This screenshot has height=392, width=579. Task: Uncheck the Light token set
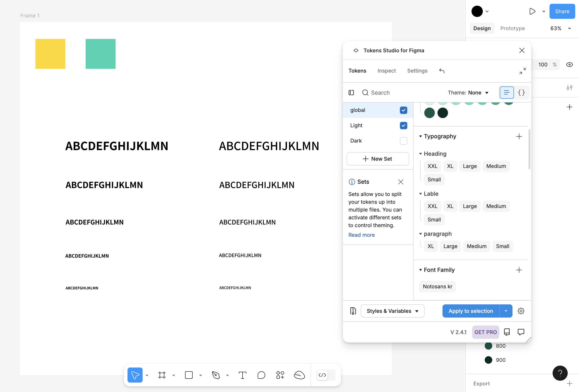point(403,125)
